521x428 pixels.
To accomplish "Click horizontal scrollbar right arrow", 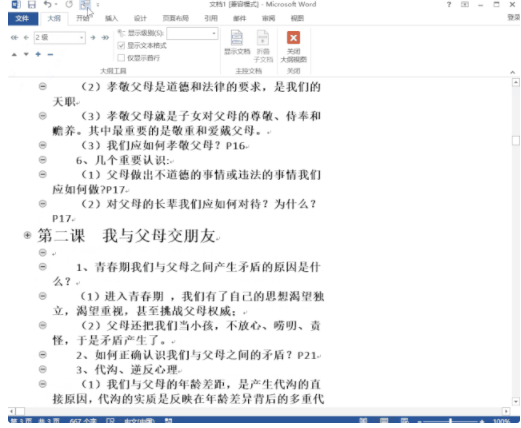I will pos(506,411).
